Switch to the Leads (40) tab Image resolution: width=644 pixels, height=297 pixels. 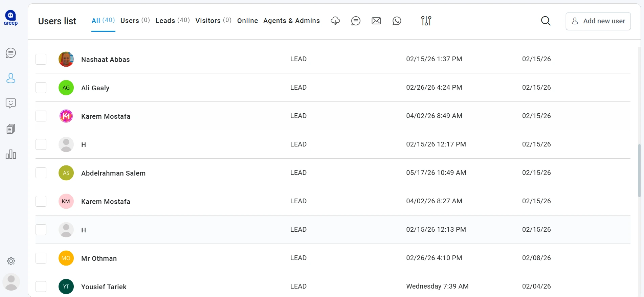point(173,21)
